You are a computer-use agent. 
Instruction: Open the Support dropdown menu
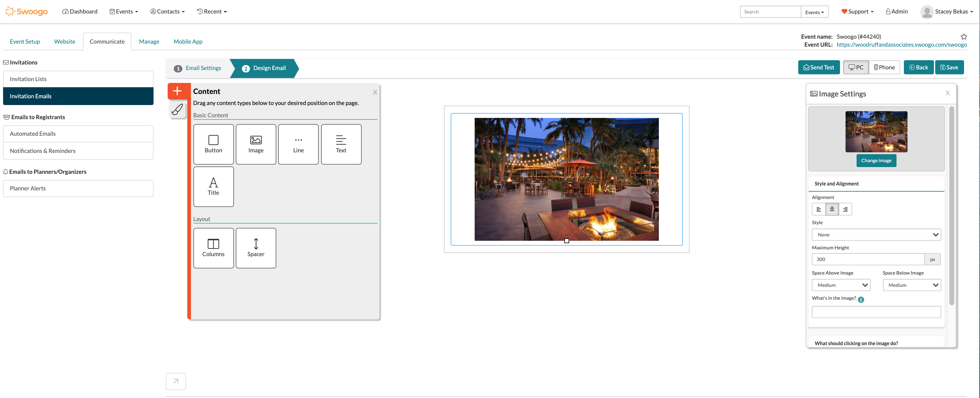tap(857, 11)
